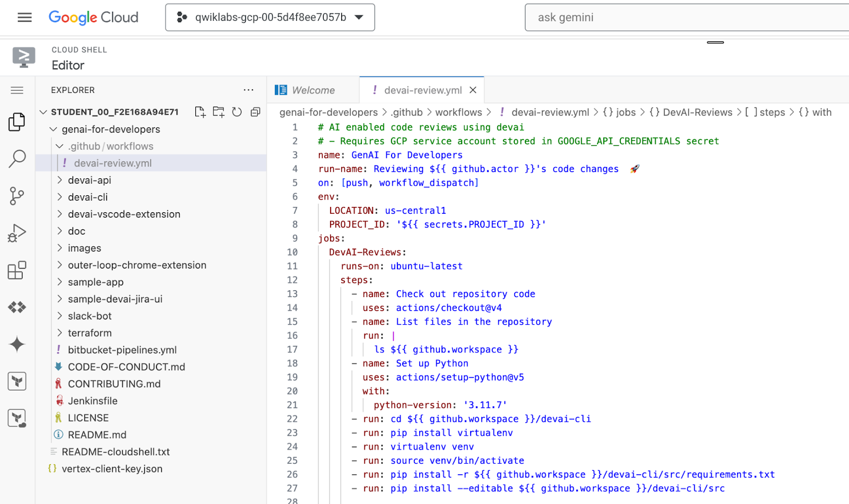Click the New Folder icon in Explorer

pos(218,112)
